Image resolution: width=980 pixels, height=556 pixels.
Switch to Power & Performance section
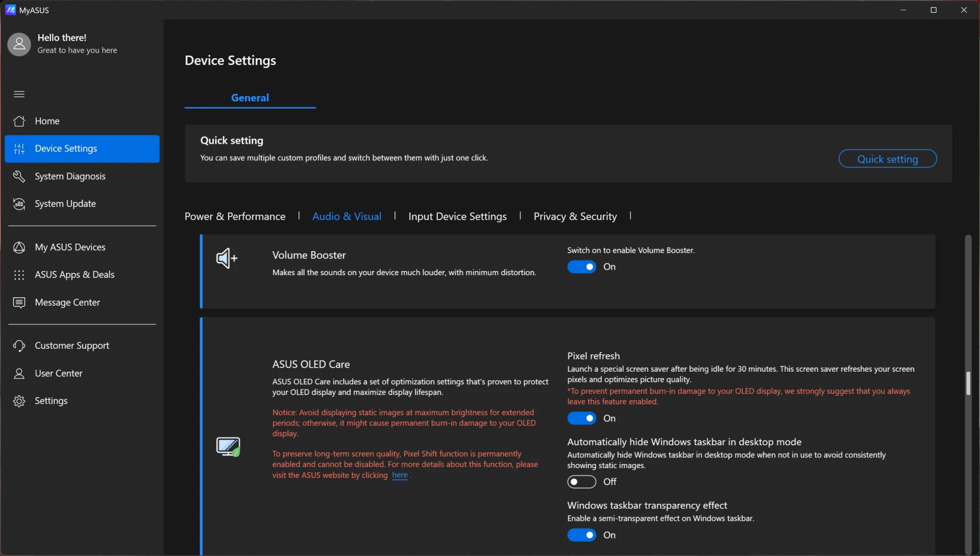click(x=235, y=216)
